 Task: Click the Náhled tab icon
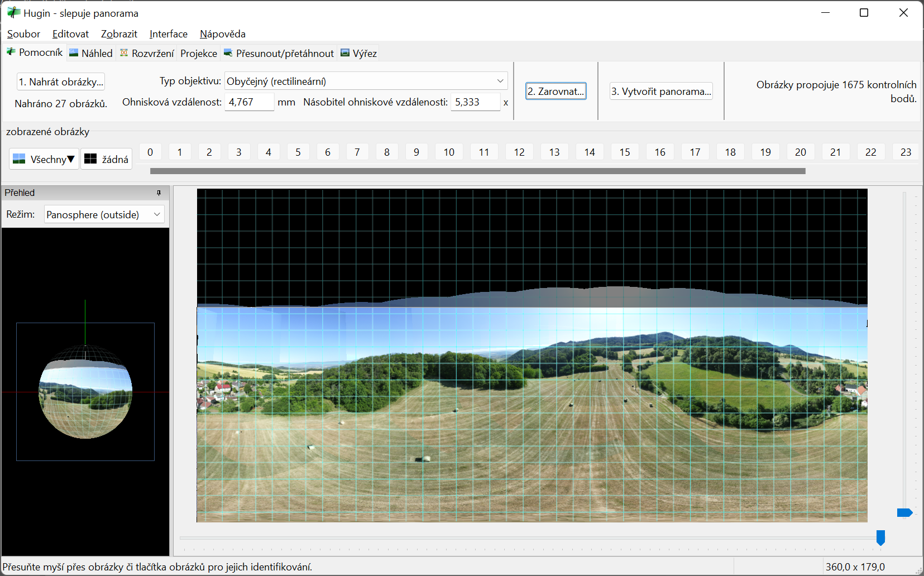[x=74, y=53]
